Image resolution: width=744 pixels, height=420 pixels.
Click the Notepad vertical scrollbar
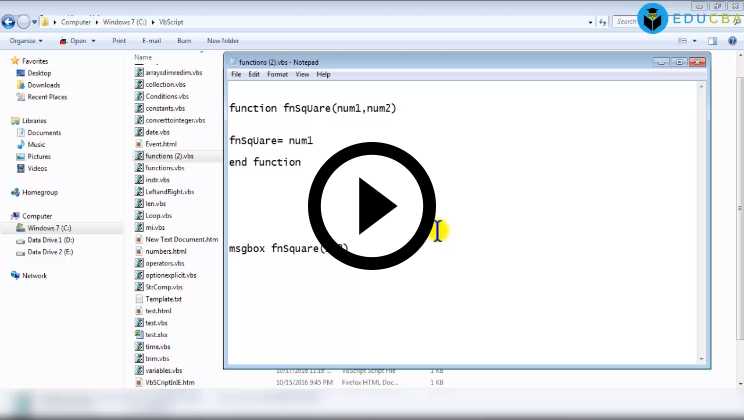(x=705, y=220)
